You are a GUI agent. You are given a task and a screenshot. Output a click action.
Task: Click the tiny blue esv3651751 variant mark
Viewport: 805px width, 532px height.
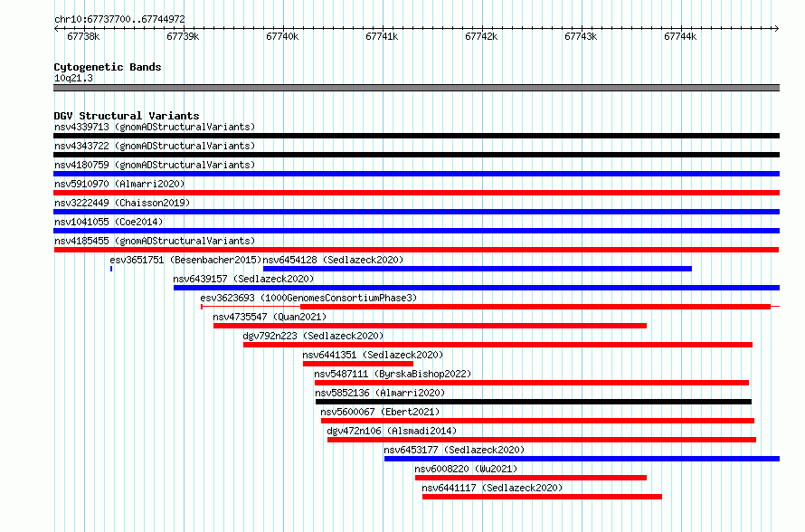pos(111,269)
